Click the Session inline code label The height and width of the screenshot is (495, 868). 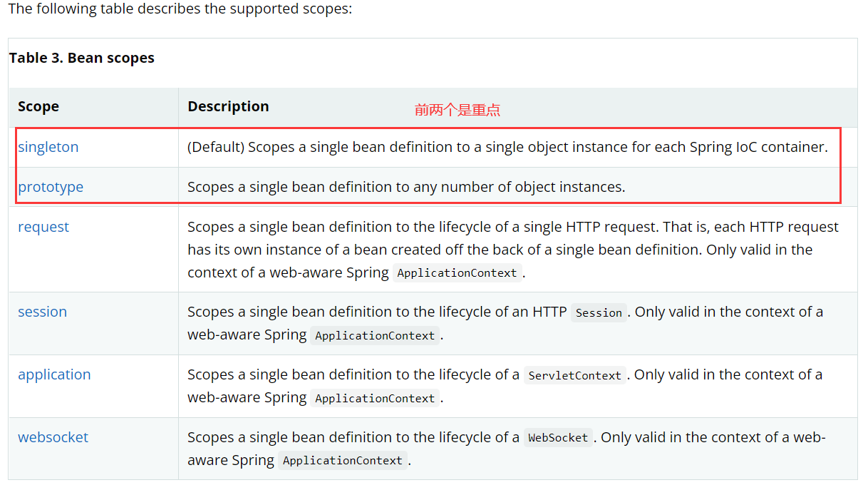(599, 312)
